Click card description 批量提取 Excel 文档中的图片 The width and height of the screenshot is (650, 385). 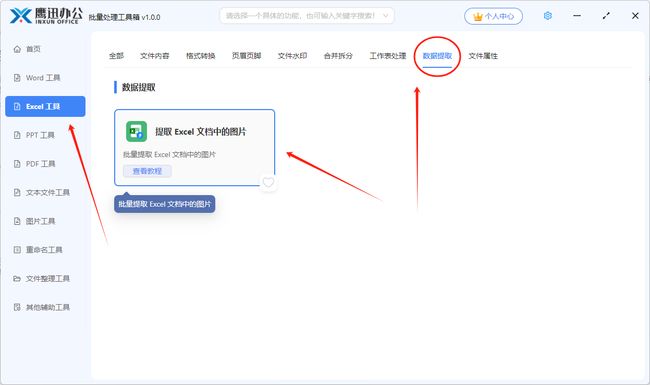click(x=169, y=155)
